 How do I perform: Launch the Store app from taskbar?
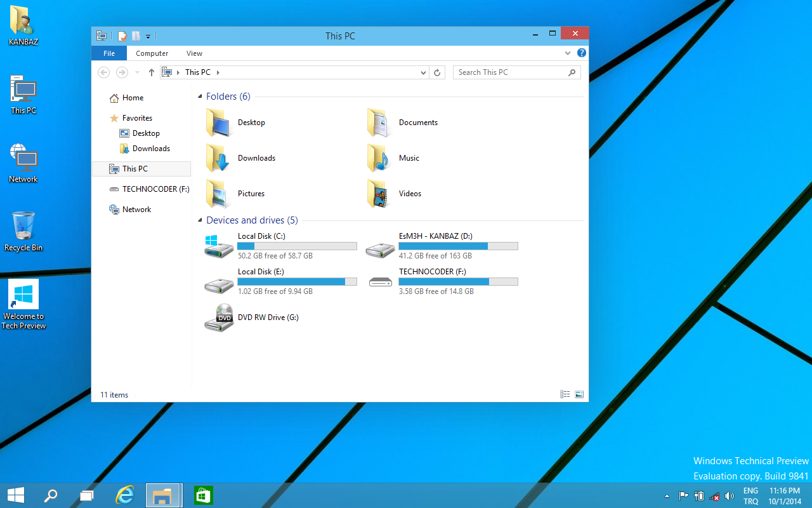coord(203,495)
